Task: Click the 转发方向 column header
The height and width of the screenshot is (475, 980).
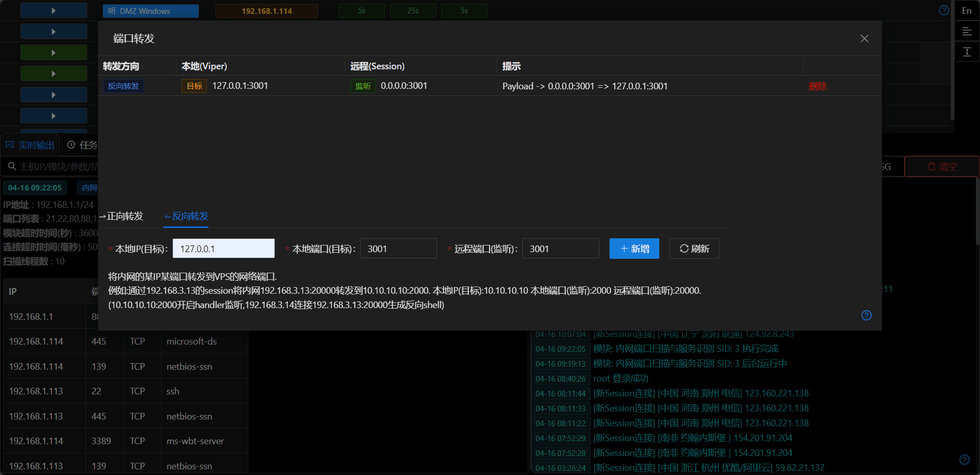Action: click(121, 66)
